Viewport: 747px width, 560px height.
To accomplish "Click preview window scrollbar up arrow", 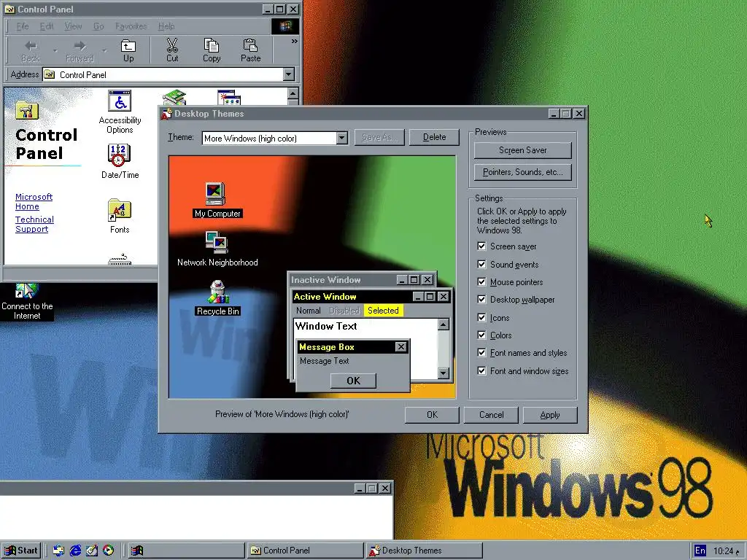I will pyautogui.click(x=443, y=324).
